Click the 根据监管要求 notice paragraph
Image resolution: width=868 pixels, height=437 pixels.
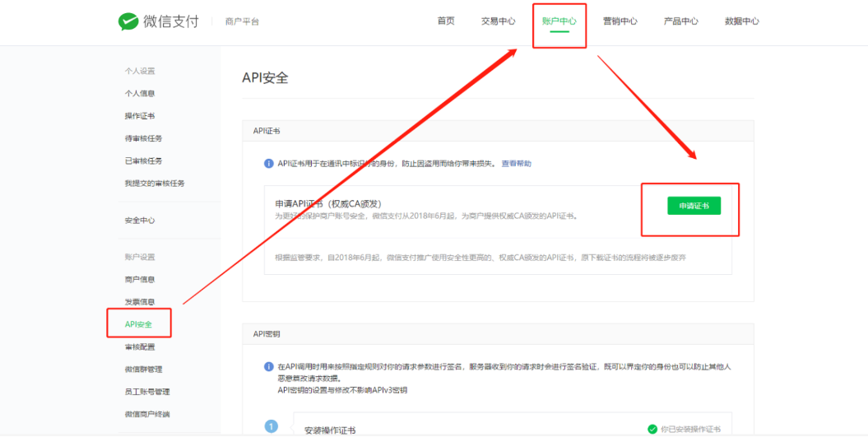click(x=480, y=258)
